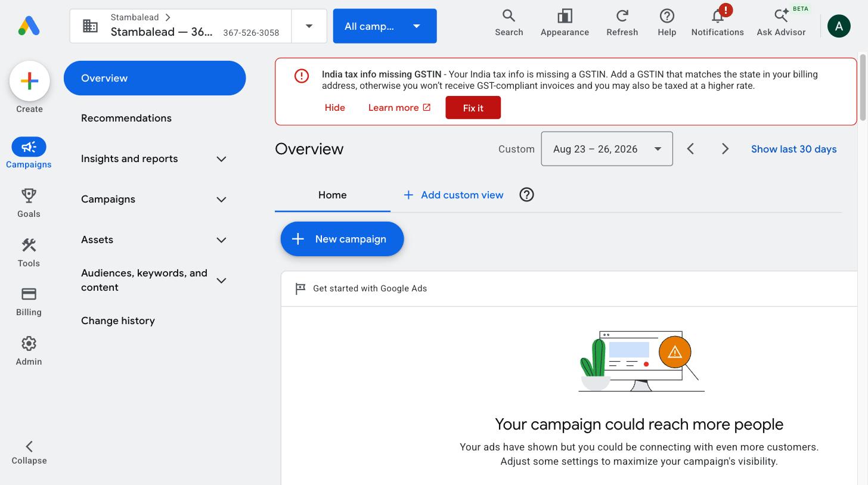868x485 pixels.
Task: Click account ID 367-526-3058
Action: tap(251, 33)
